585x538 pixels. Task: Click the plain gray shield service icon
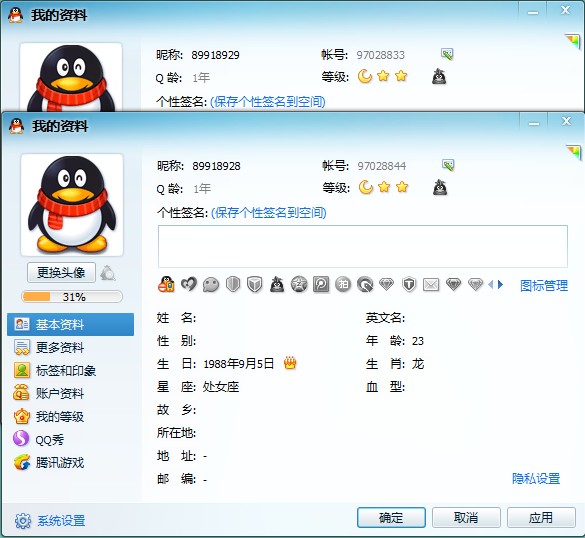point(233,285)
